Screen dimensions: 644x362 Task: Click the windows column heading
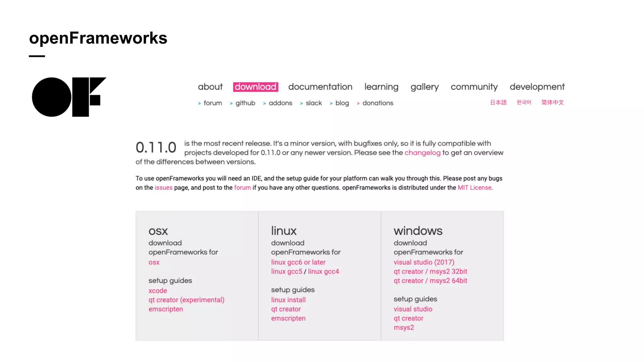[418, 231]
